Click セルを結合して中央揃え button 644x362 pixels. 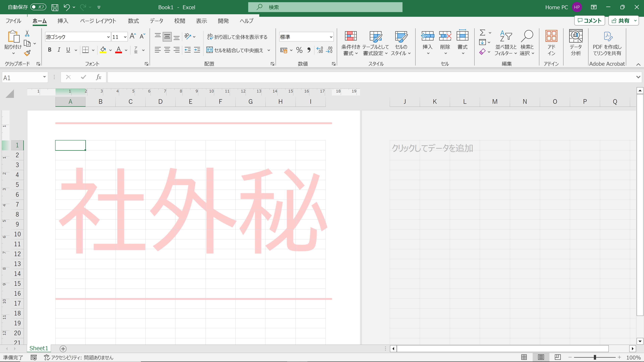[x=235, y=50]
